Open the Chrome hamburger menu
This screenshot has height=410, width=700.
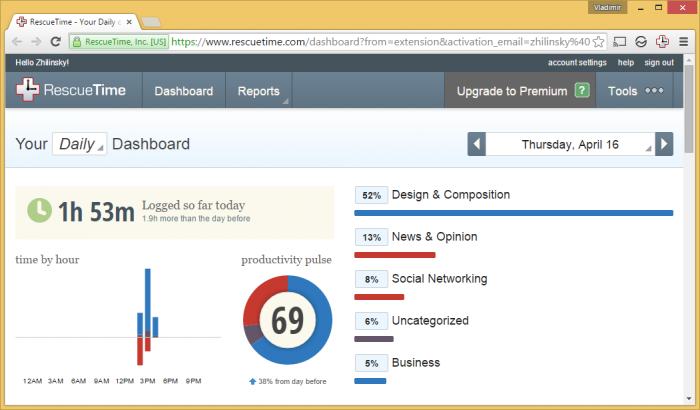pyautogui.click(x=683, y=42)
